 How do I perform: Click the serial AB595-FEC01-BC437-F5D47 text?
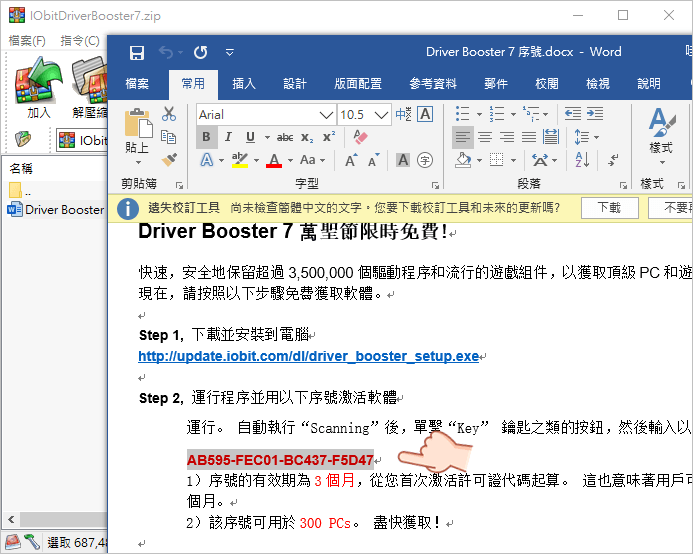tap(280, 460)
